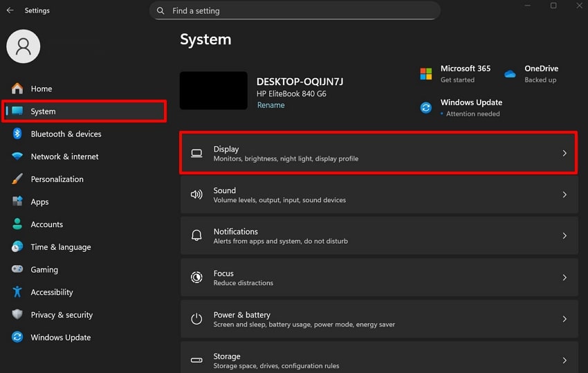Open Sound volume levels row
The width and height of the screenshot is (588, 373).
point(379,194)
